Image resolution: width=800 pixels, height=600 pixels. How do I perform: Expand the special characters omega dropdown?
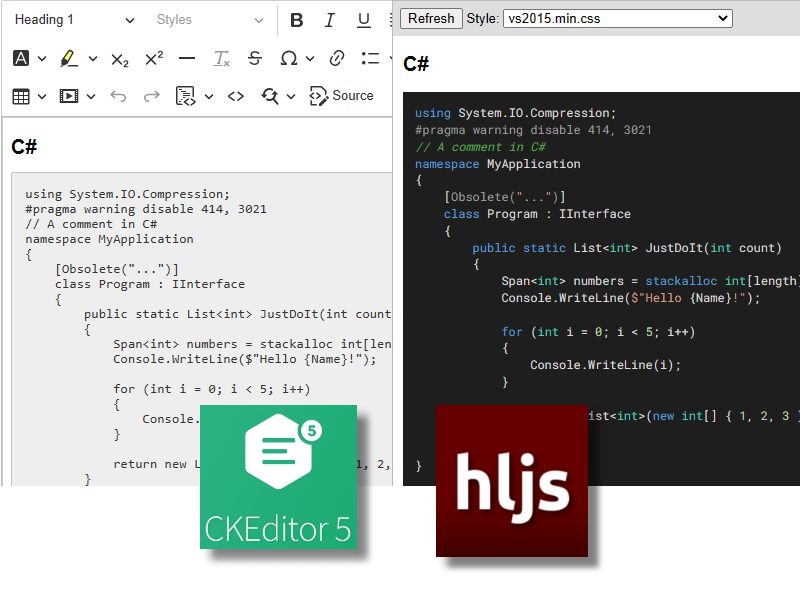coord(310,59)
